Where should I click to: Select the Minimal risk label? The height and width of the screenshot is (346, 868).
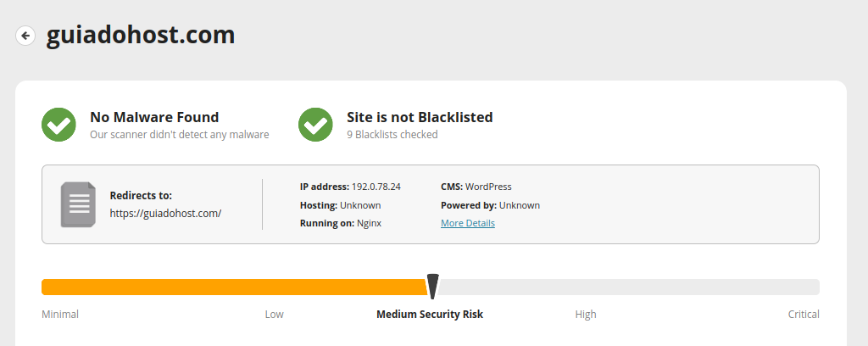point(60,315)
